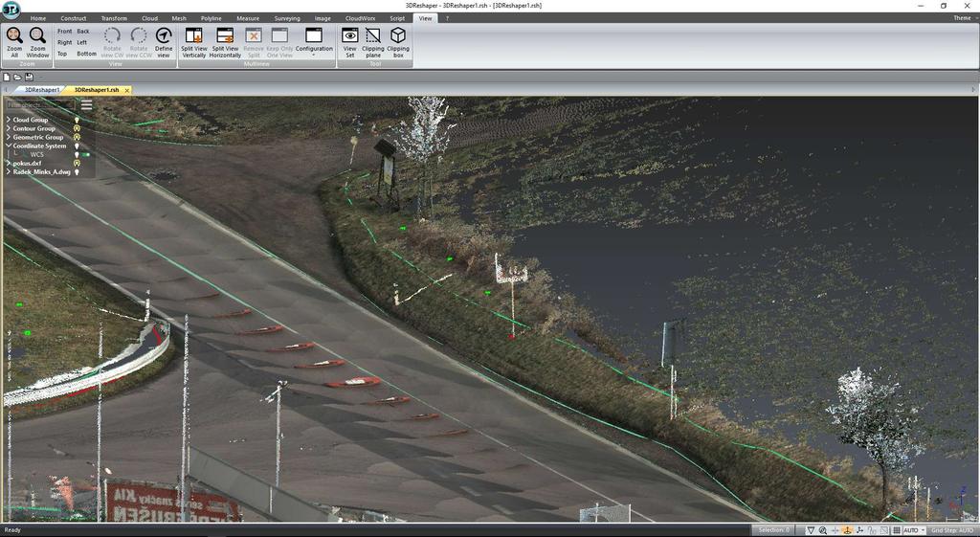The width and height of the screenshot is (980, 537).
Task: Switch to the Mesh ribbon tab
Action: (179, 18)
